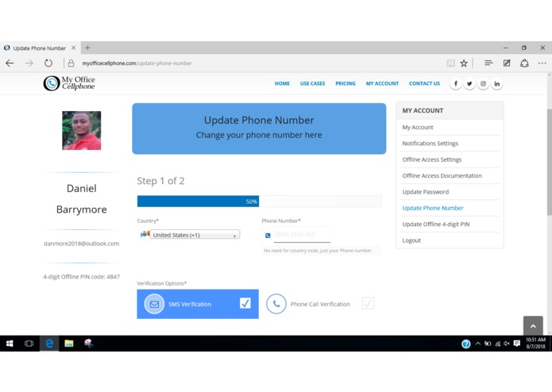Open Update Phone Number sidebar link

pos(433,208)
